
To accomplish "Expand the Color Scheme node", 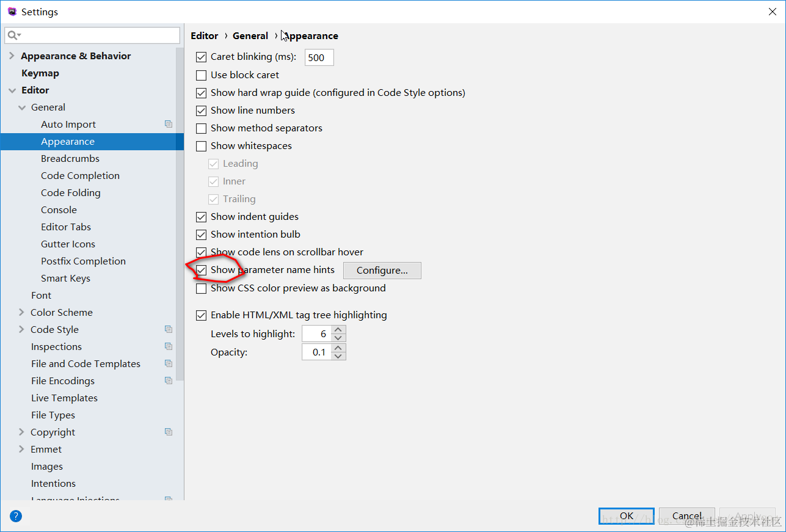I will [x=22, y=312].
